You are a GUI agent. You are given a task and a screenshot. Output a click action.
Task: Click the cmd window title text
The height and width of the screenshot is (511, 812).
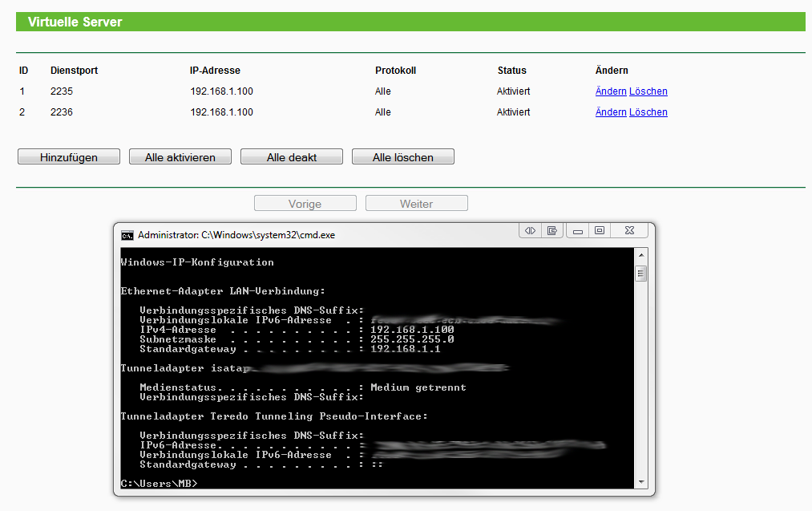click(236, 235)
